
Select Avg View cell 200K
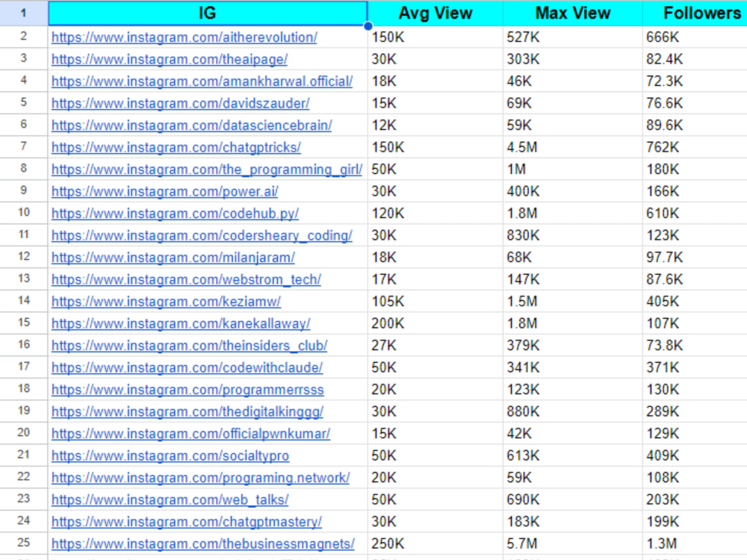(x=436, y=323)
